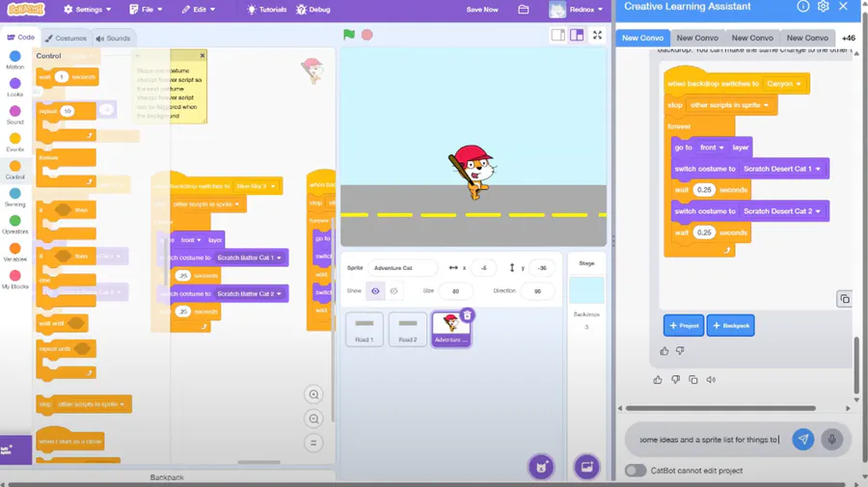Screen dimensions: 868x487
Task: Open assistant settings gear
Action: [x=824, y=6]
